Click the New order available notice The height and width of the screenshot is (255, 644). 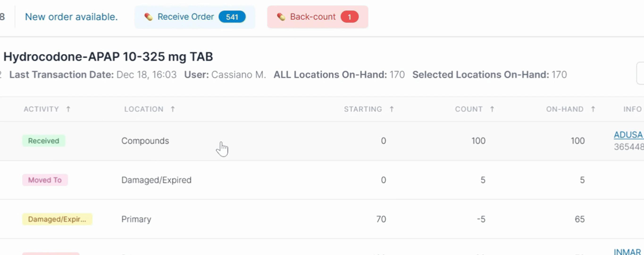click(x=71, y=17)
